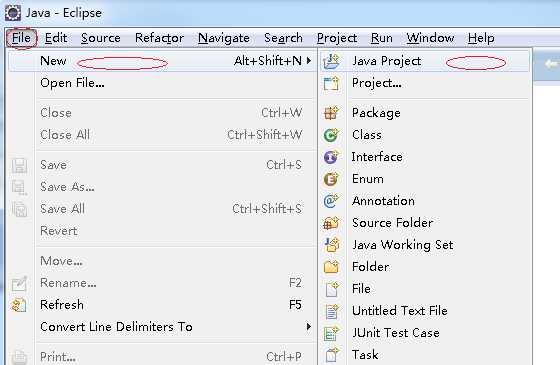
Task: Open the Refactor menu
Action: (x=159, y=38)
